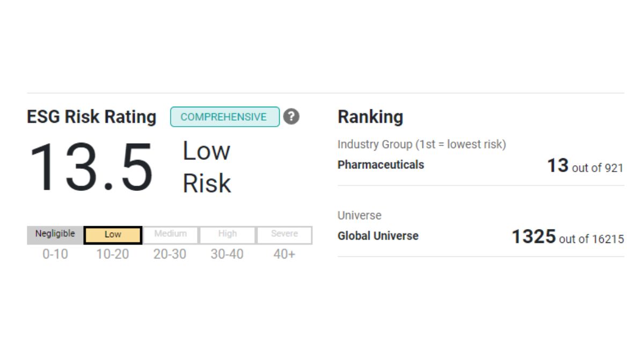This screenshot has height=362, width=644.
Task: Click the COMPREHENSIVE badge
Action: tap(225, 117)
